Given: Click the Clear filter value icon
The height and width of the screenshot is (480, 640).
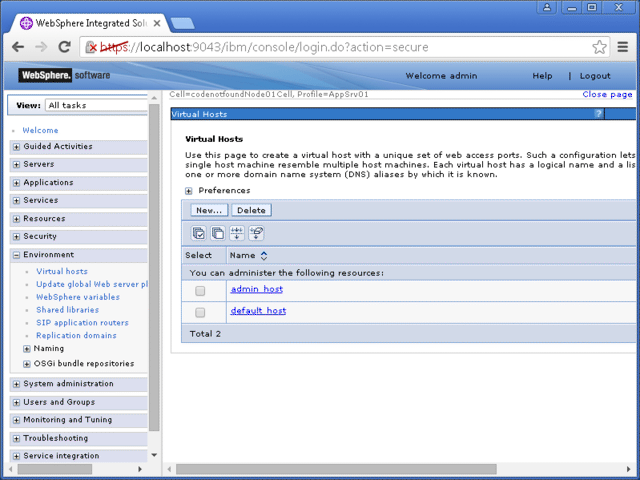Looking at the screenshot, I should [x=256, y=233].
